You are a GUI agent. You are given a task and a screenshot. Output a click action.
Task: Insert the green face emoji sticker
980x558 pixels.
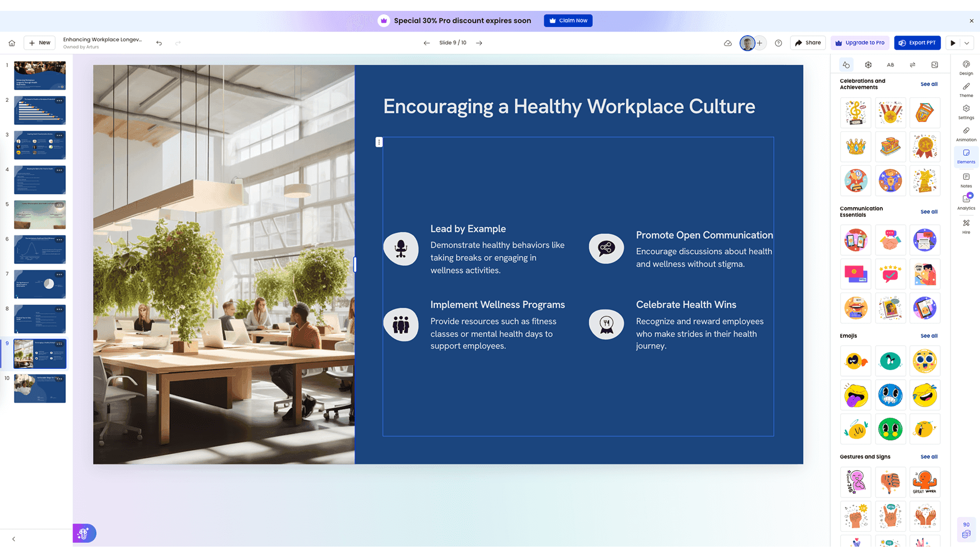click(890, 429)
